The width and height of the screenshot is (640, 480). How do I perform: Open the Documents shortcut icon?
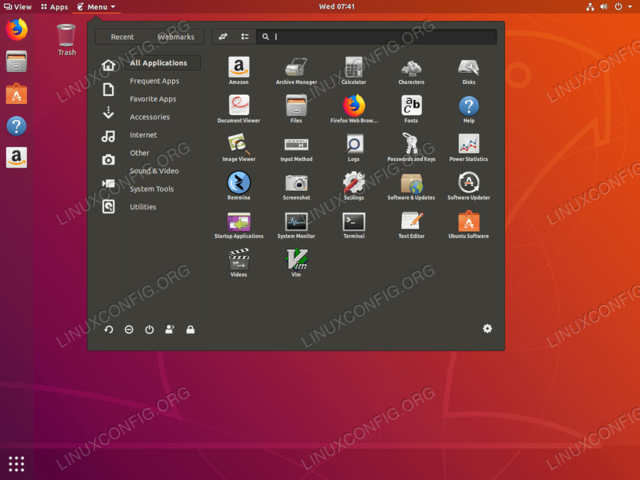[109, 89]
